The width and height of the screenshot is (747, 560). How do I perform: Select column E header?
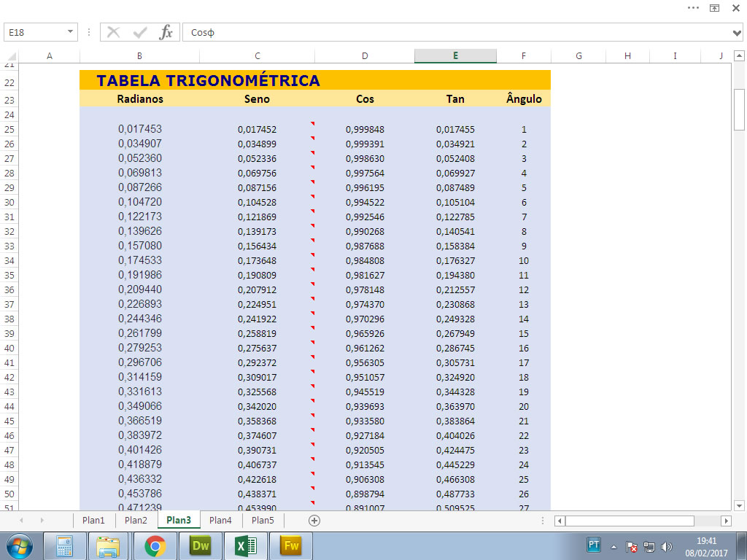[x=455, y=55]
